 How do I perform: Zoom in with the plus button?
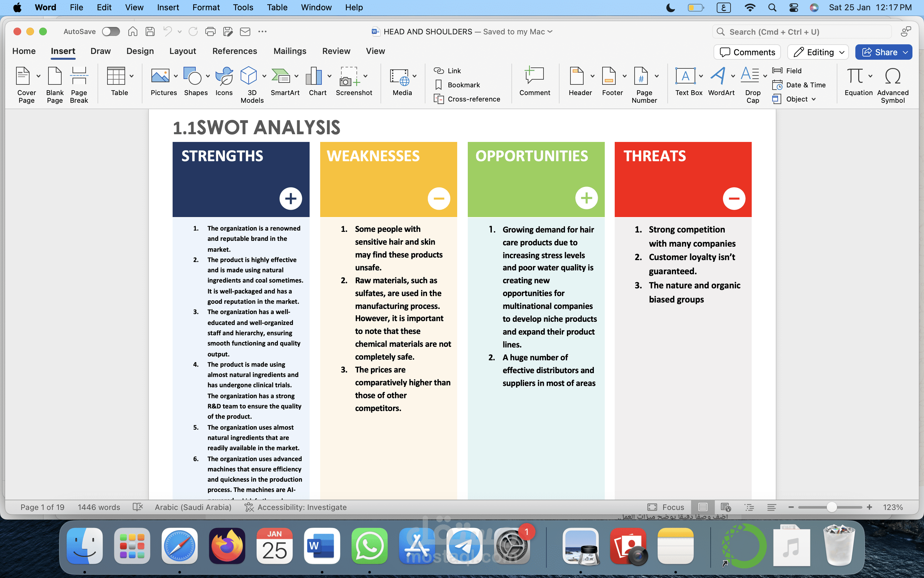click(x=869, y=507)
